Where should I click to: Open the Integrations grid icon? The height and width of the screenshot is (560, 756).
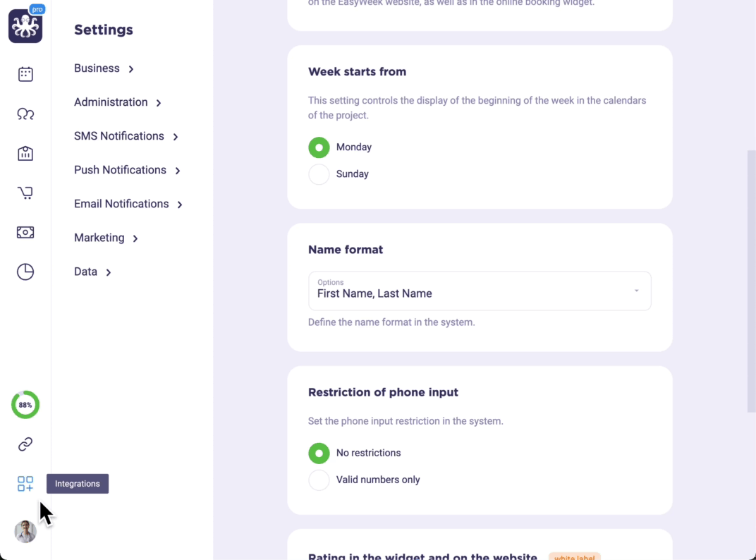click(25, 484)
